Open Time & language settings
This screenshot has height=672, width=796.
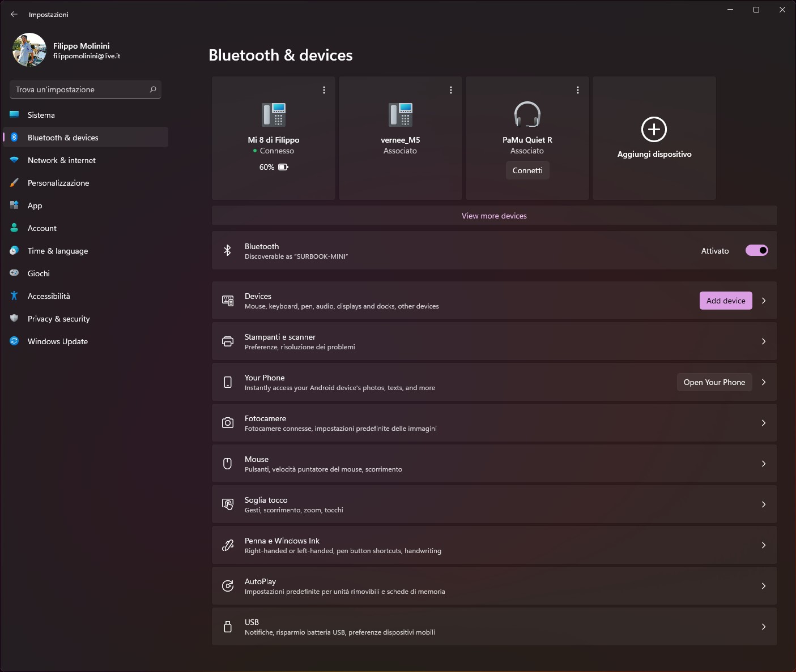pyautogui.click(x=86, y=251)
